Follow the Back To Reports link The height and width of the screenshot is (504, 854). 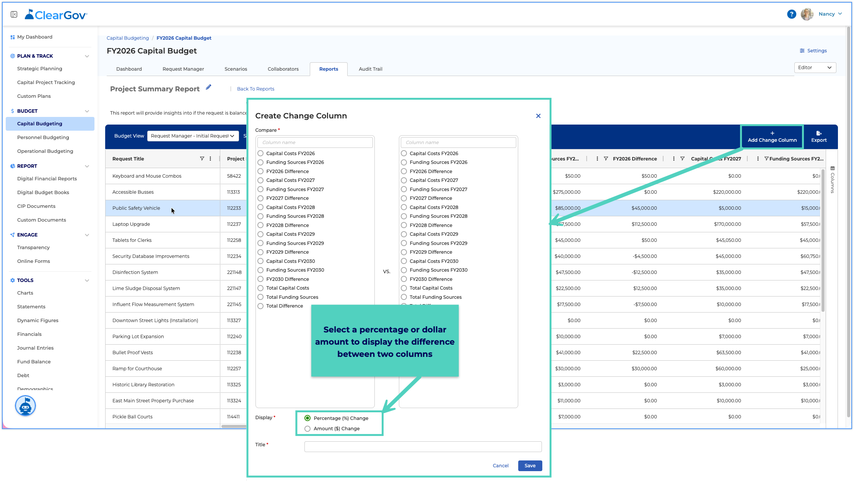tap(255, 89)
